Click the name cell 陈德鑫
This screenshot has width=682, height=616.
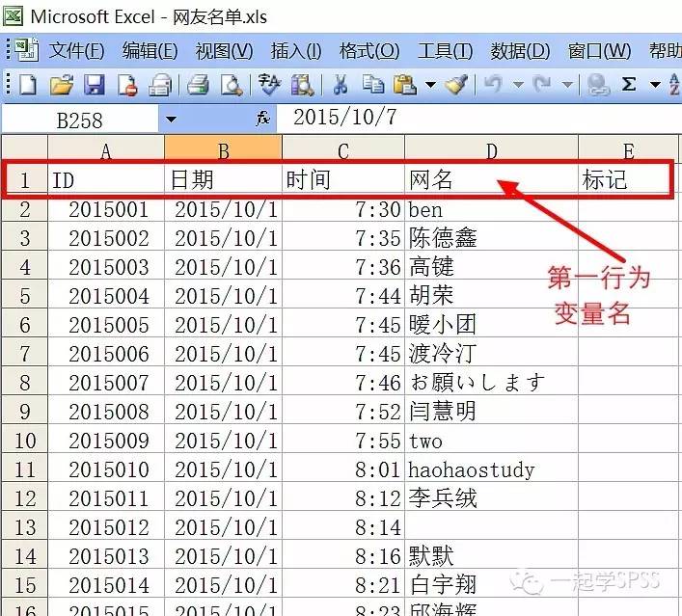click(x=492, y=238)
